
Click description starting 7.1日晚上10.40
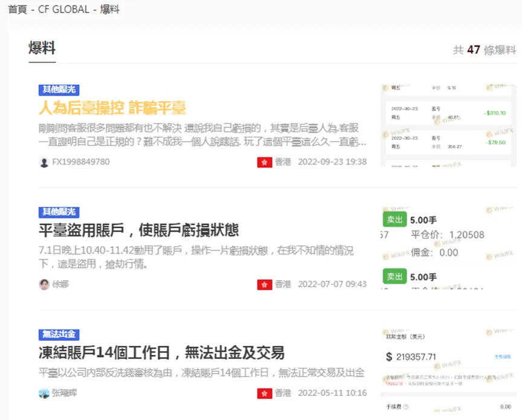point(196,257)
